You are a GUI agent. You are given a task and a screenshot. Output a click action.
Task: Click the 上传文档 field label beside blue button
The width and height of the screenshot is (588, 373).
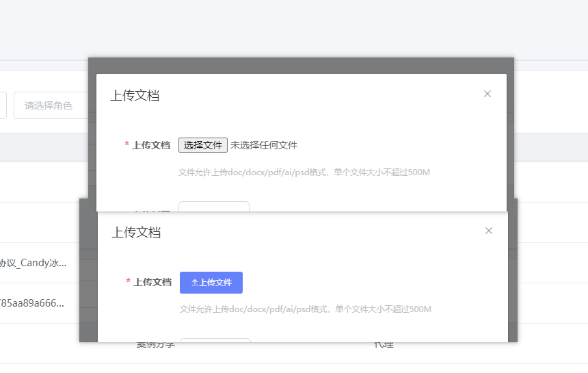[x=152, y=282]
